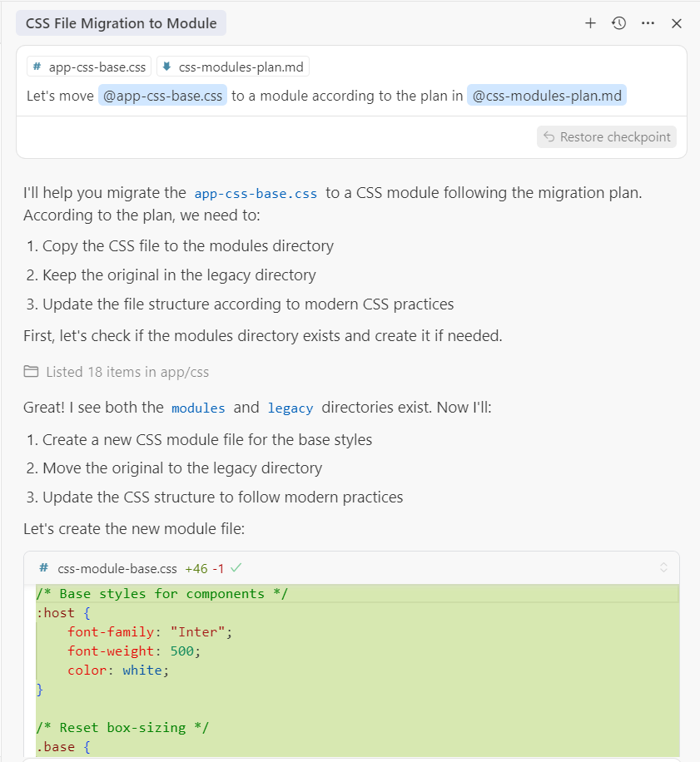Image resolution: width=700 pixels, height=762 pixels.
Task: Click the Restore checkpoint button
Action: pos(607,137)
